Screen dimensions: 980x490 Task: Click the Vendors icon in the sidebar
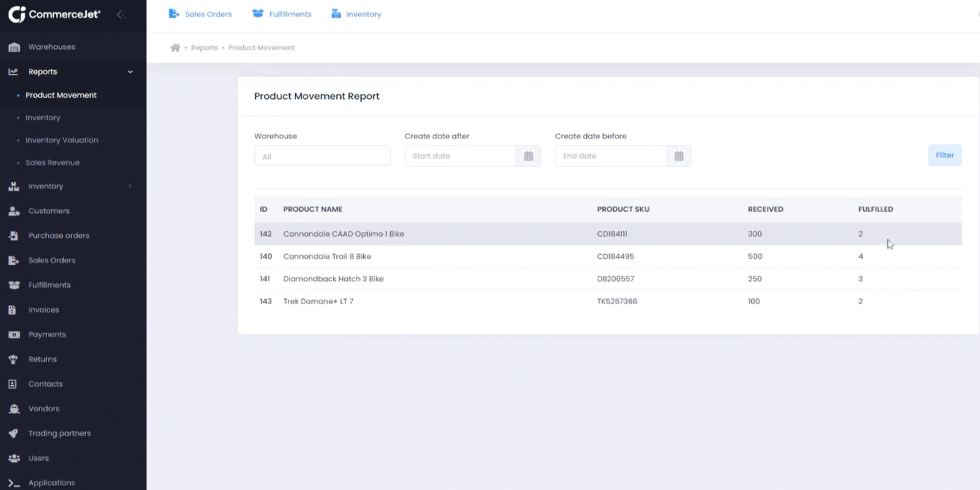pos(14,409)
